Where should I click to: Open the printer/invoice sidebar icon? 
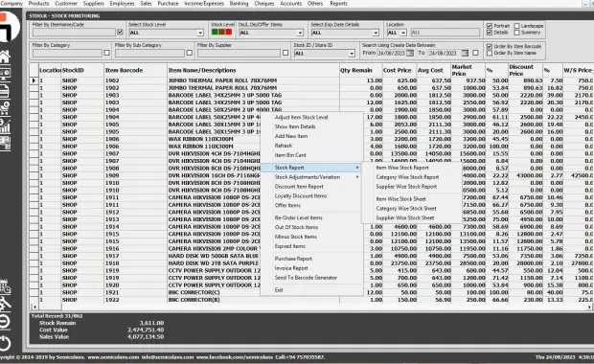pyautogui.click(x=5, y=91)
